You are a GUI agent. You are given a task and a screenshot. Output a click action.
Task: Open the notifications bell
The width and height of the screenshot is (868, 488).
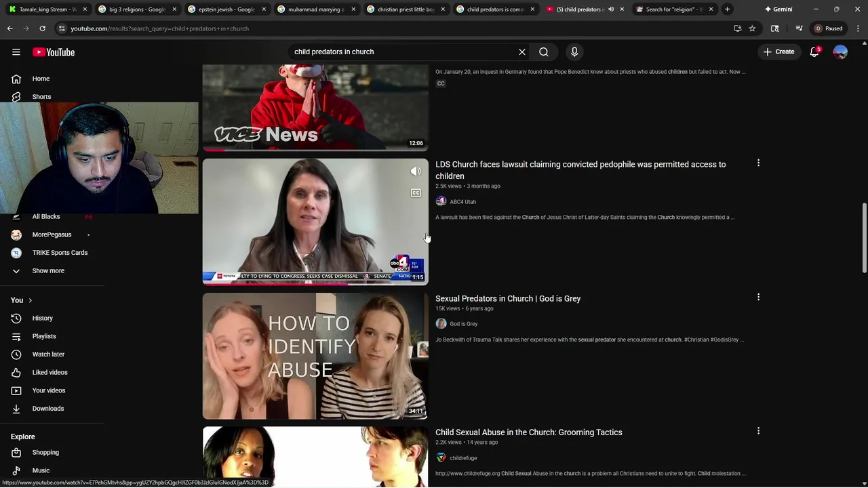click(x=814, y=52)
